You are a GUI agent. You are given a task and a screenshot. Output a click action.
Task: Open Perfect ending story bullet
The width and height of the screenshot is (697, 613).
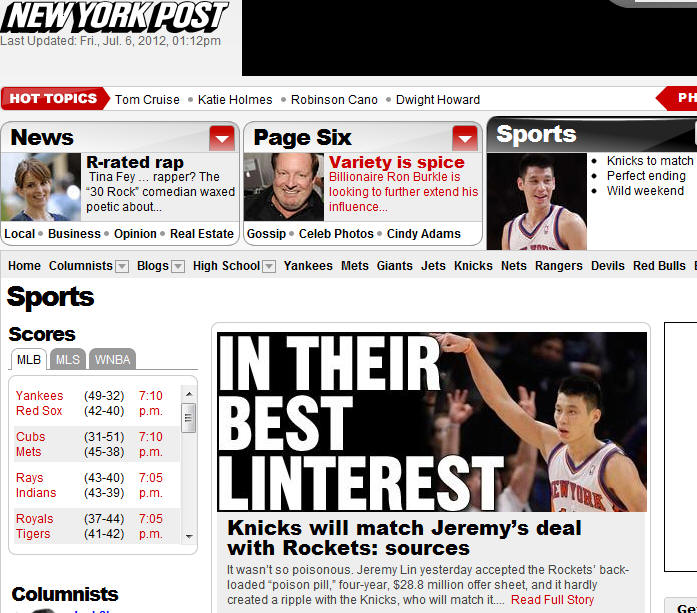(646, 176)
